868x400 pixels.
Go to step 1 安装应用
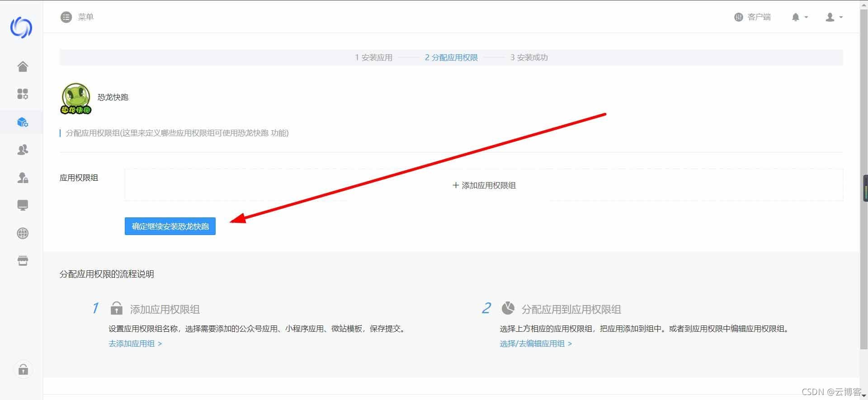pyautogui.click(x=373, y=57)
